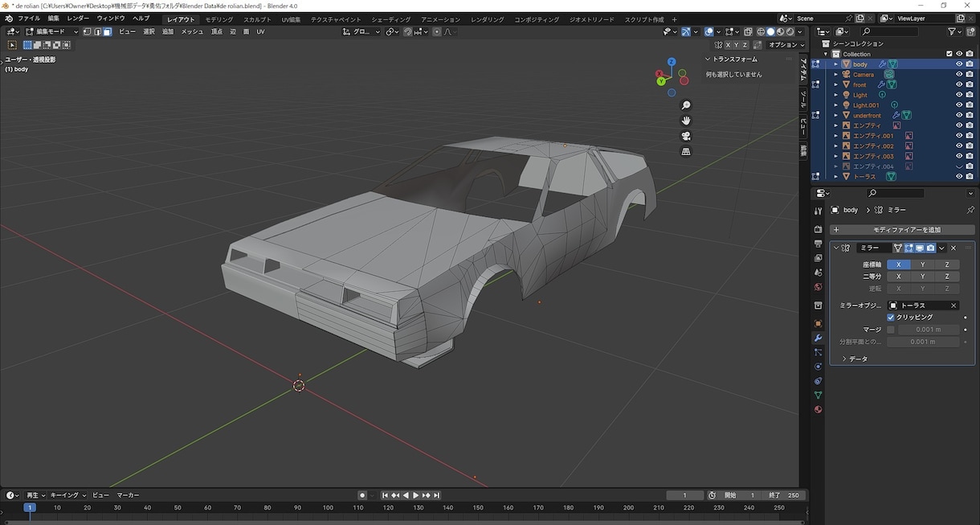Open Material properties sphere tab
The height and width of the screenshot is (525, 980).
point(819,409)
